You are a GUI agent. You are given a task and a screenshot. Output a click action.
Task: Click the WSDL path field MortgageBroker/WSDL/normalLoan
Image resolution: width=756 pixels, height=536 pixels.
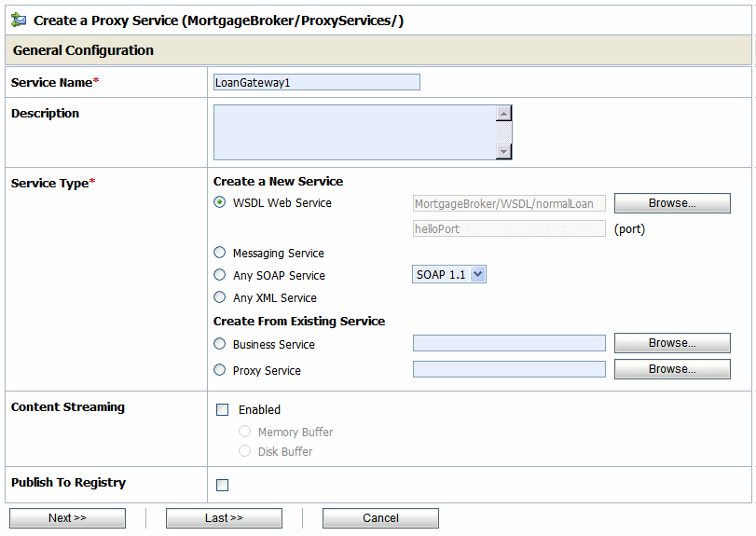click(x=509, y=203)
